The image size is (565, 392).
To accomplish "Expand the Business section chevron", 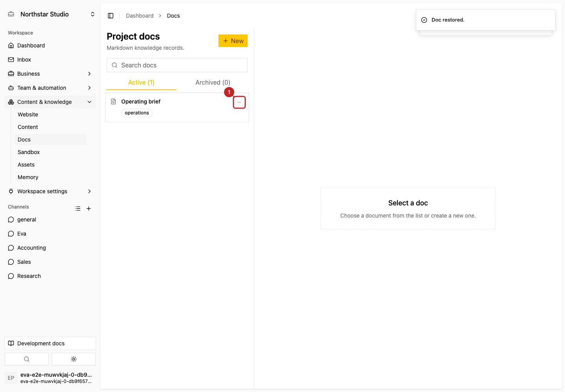I will pos(89,74).
